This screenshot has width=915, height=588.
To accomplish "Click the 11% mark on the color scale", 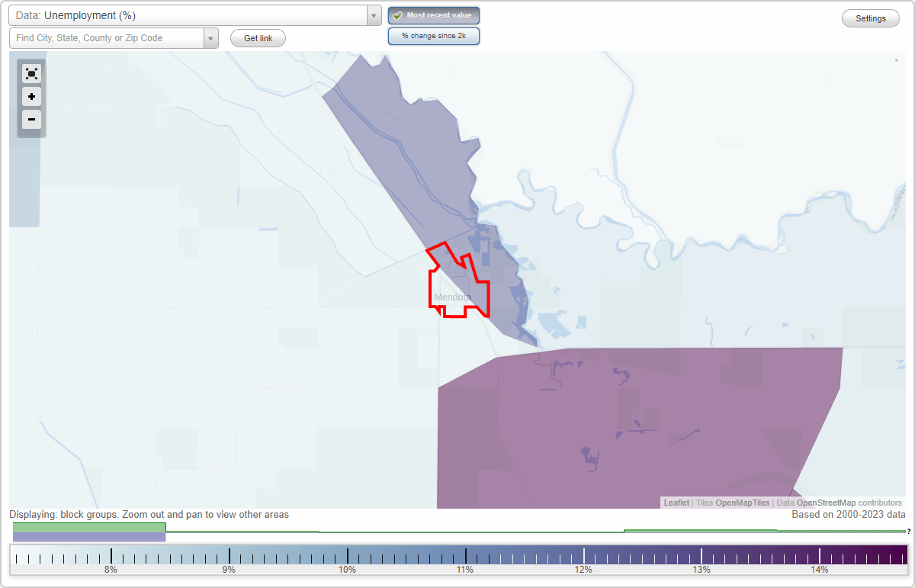I will (465, 557).
